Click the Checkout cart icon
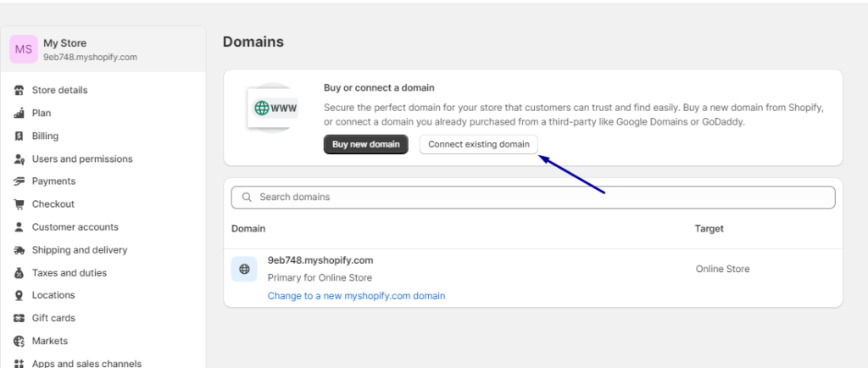The width and height of the screenshot is (868, 368). [19, 204]
